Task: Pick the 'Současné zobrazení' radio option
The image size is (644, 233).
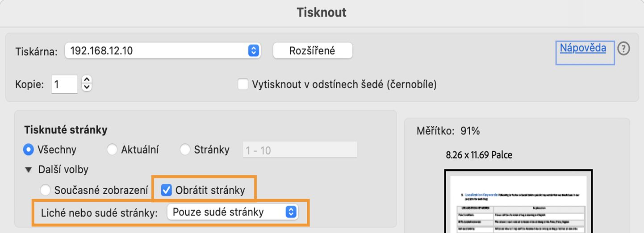Action: pos(45,191)
